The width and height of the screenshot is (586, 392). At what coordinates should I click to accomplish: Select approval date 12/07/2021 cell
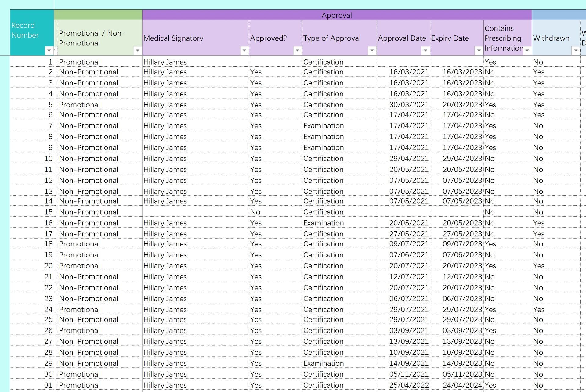pos(403,276)
